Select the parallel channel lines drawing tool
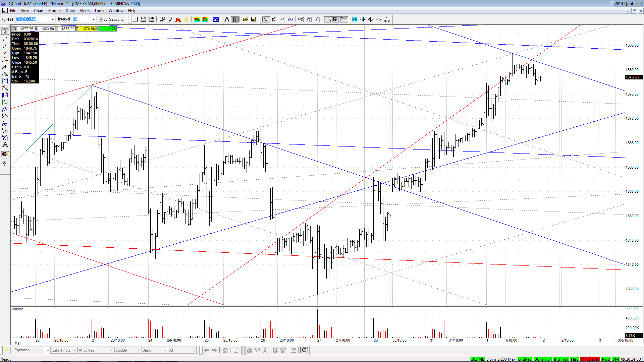Image resolution: width=644 pixels, height=362 pixels. point(5,109)
